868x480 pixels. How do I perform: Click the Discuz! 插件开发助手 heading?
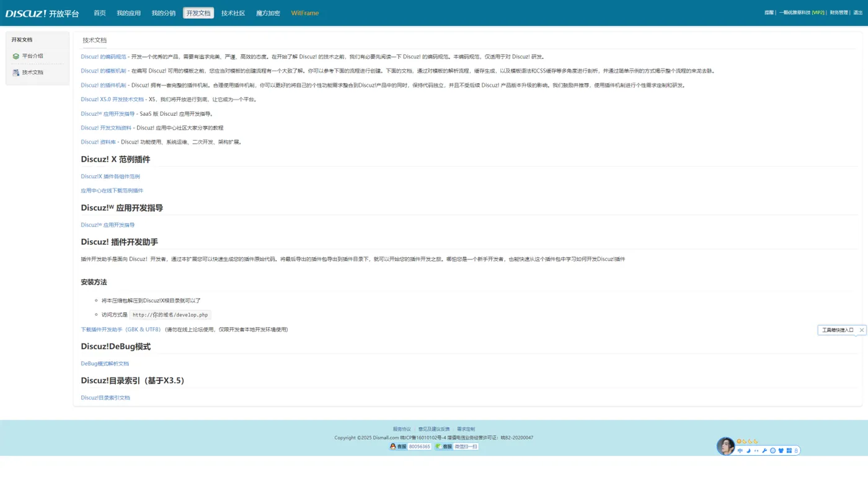(x=119, y=242)
